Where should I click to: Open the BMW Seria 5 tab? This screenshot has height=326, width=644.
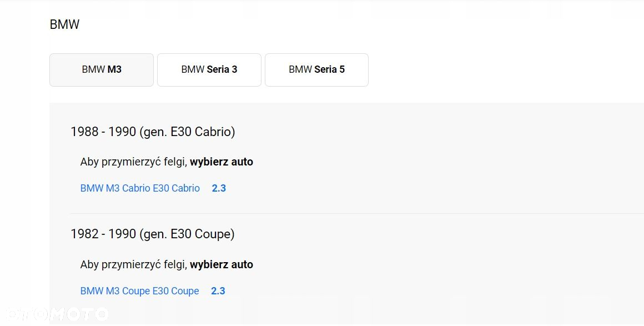[316, 70]
